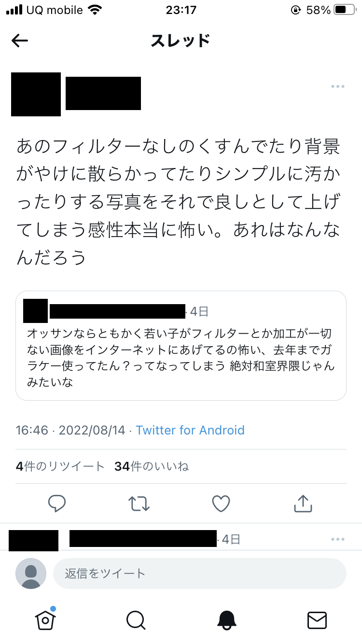
Task: View the 34件のいいね list
Action: (x=152, y=466)
